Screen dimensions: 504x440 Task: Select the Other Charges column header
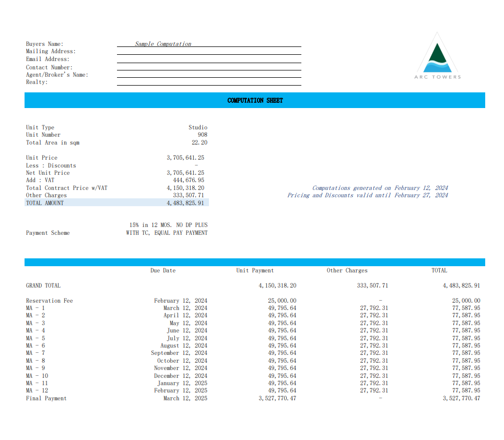point(347,270)
